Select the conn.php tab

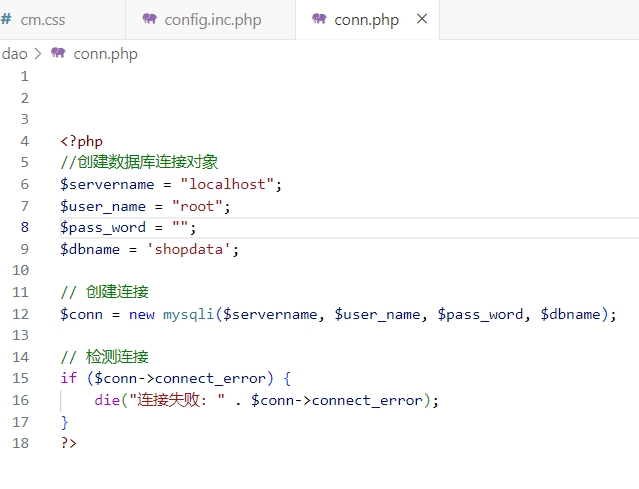pyautogui.click(x=367, y=20)
